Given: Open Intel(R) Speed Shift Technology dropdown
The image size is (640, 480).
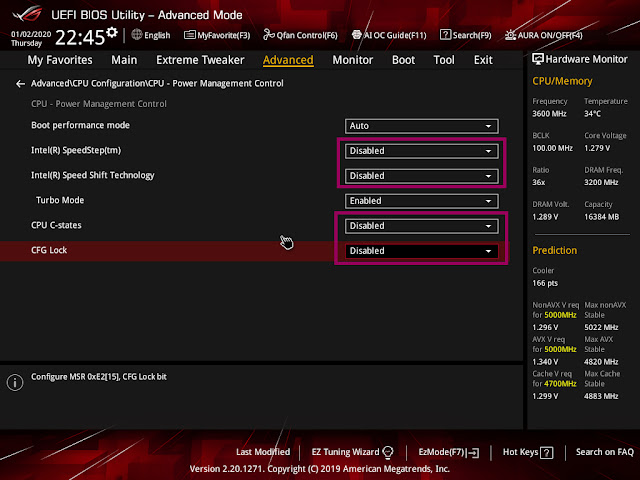Looking at the screenshot, I should [421, 176].
